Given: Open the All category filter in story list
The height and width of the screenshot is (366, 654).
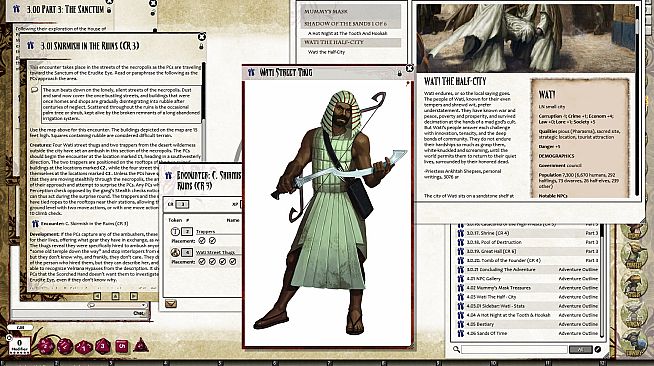Looking at the screenshot, I should pyautogui.click(x=580, y=349).
